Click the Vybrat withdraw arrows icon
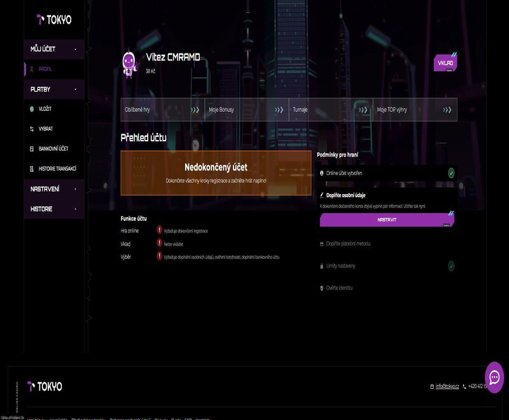 point(32,129)
